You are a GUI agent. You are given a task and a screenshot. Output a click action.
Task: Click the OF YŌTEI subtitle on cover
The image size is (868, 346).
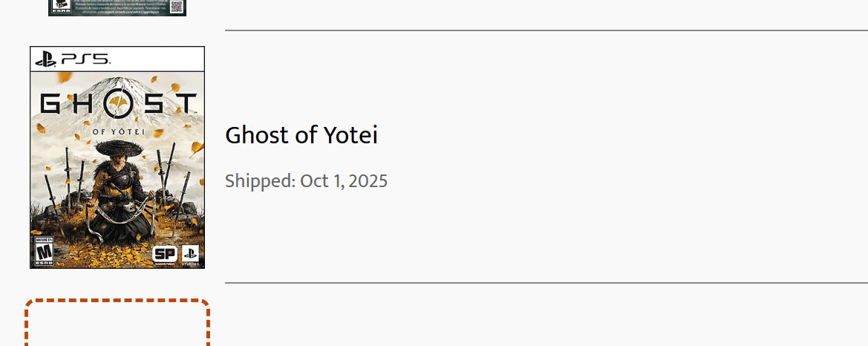pos(118,132)
